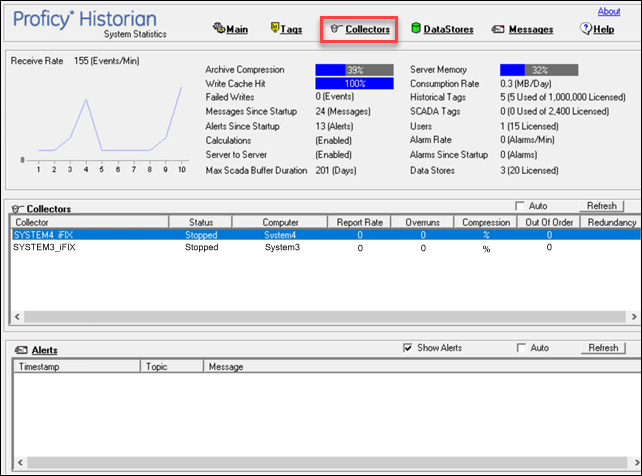
Task: Click the Timestamp column header in Alerts
Action: tap(77, 367)
